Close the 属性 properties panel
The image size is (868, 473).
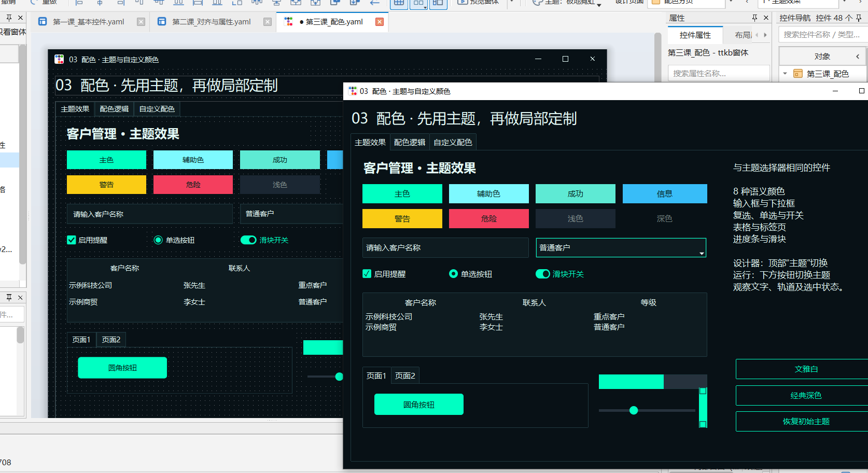pyautogui.click(x=766, y=18)
